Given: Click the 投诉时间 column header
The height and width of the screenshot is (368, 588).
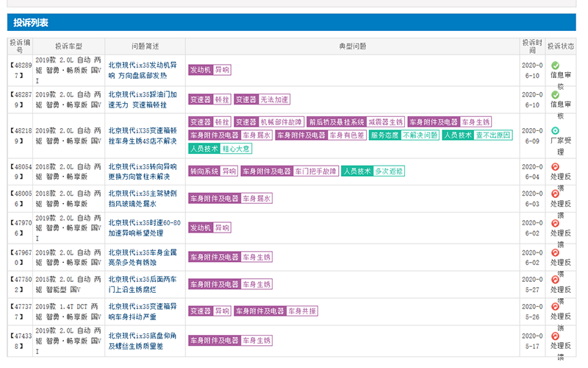Looking at the screenshot, I should pyautogui.click(x=531, y=47).
